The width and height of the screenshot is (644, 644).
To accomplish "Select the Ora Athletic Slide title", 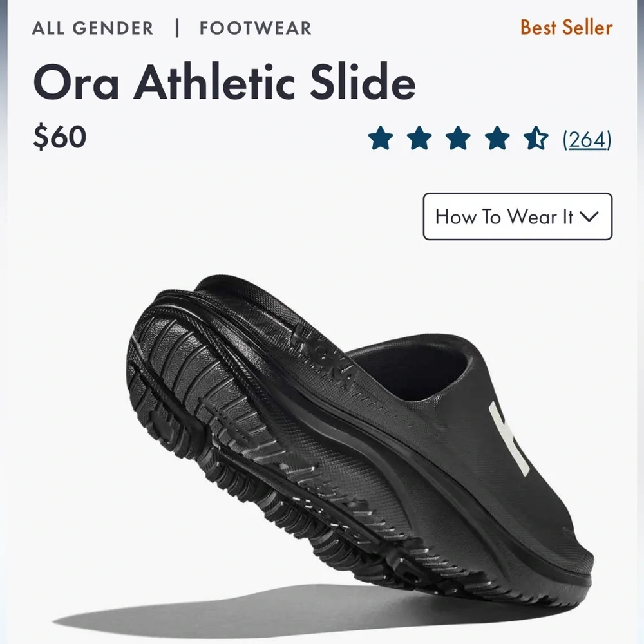I will 225,82.
